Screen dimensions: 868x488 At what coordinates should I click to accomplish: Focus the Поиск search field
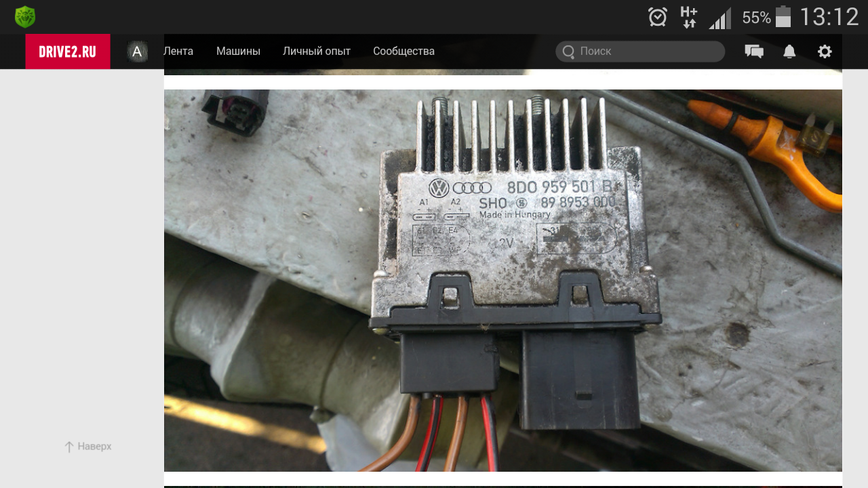(x=648, y=52)
